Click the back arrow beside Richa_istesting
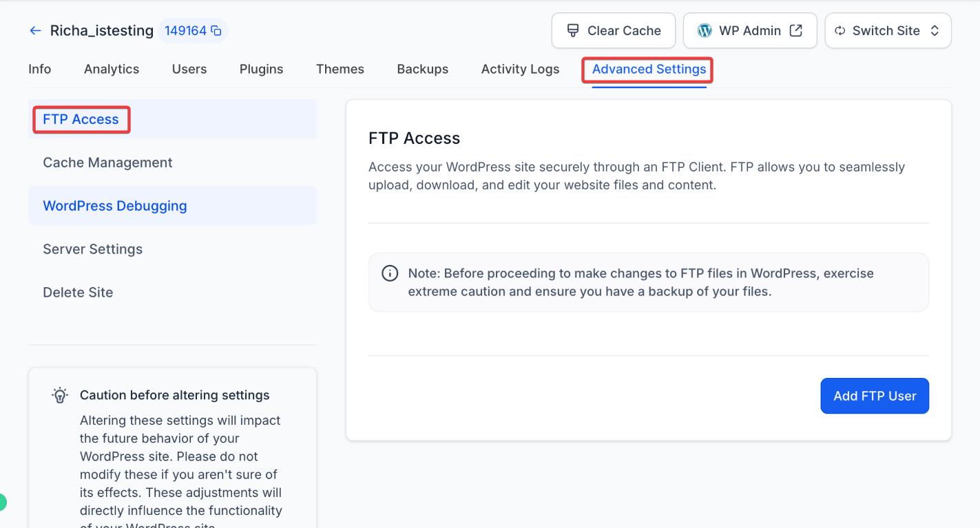 point(35,31)
